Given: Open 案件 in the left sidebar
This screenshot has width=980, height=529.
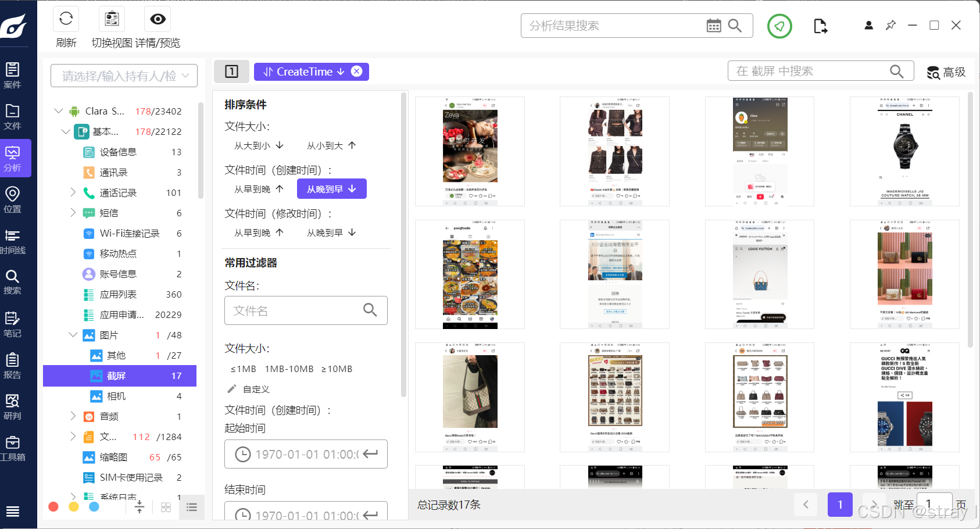Looking at the screenshot, I should coord(13,76).
